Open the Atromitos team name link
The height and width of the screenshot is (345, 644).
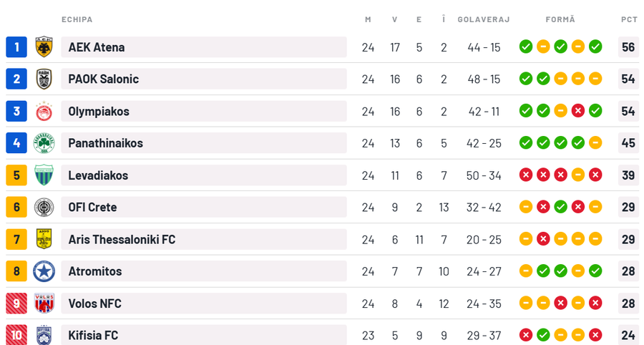pyautogui.click(x=95, y=271)
